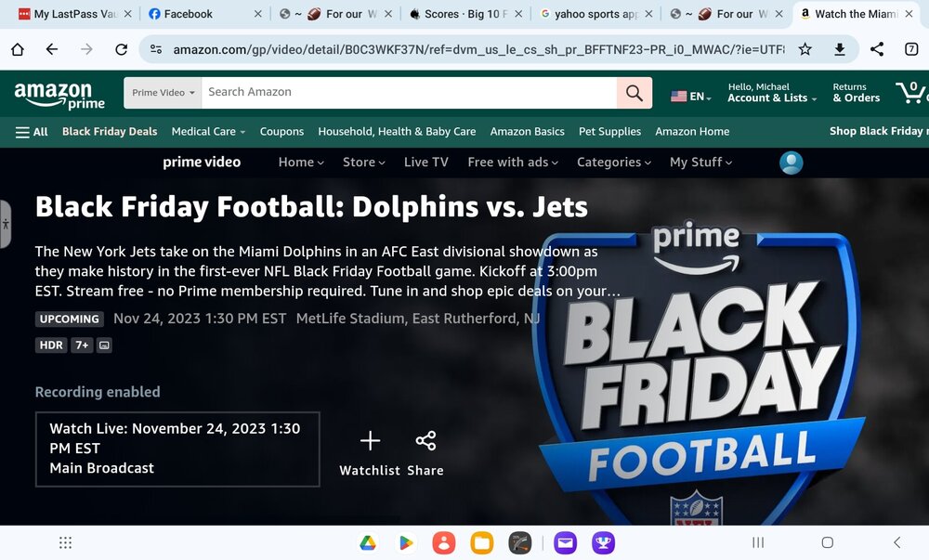Viewport: 929px width, 560px height.
Task: Close the Facebook tab
Action: tap(257, 14)
